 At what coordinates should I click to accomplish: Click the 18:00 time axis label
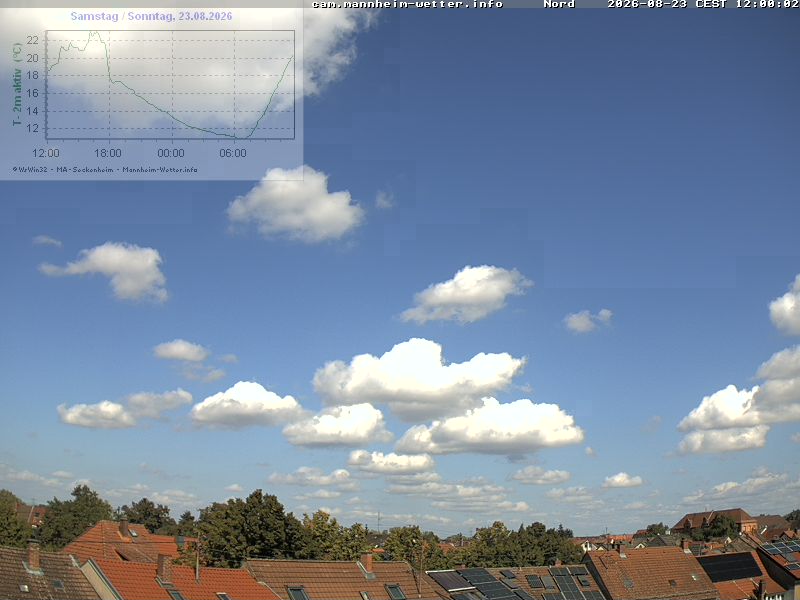click(x=108, y=153)
